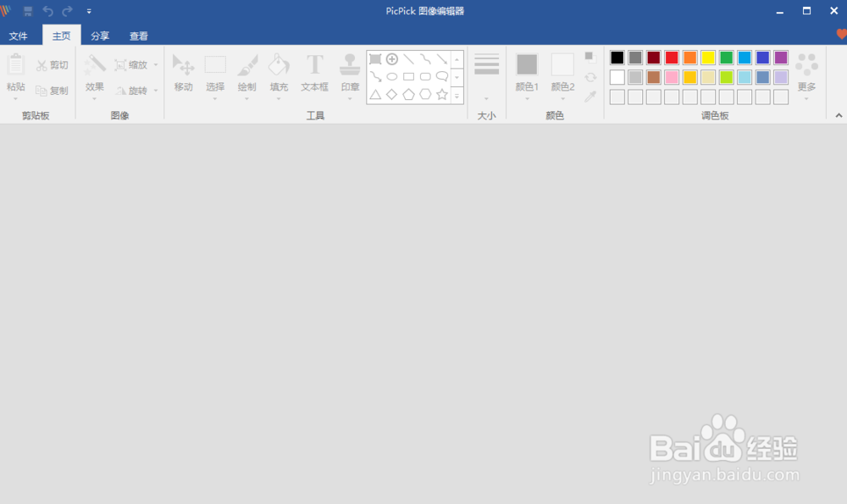
Task: Pick the speech bubble shape
Action: click(x=442, y=77)
